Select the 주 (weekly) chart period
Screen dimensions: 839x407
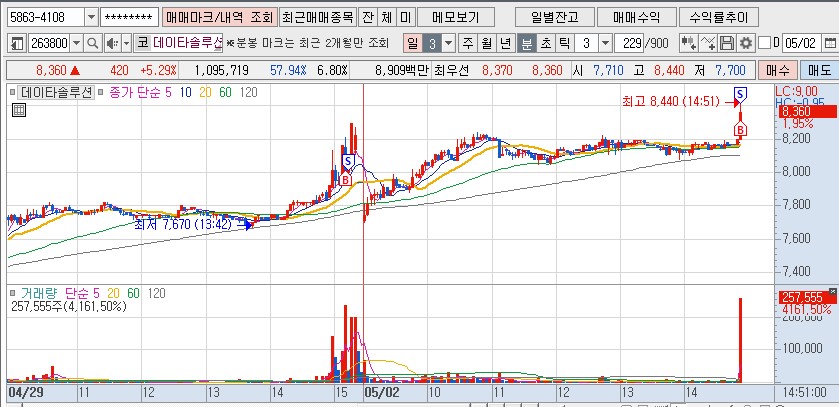coord(468,43)
